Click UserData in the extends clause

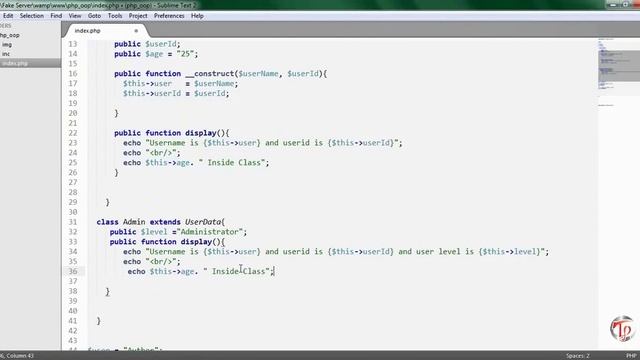[x=203, y=222]
